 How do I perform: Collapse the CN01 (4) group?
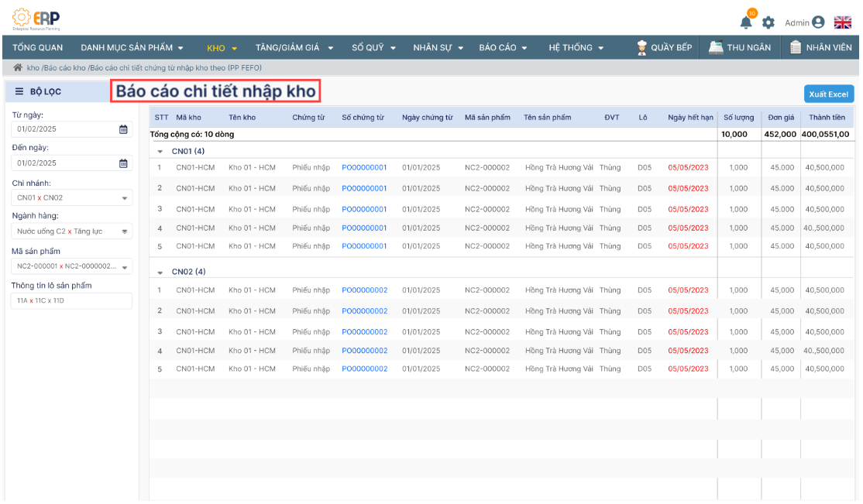click(x=160, y=152)
